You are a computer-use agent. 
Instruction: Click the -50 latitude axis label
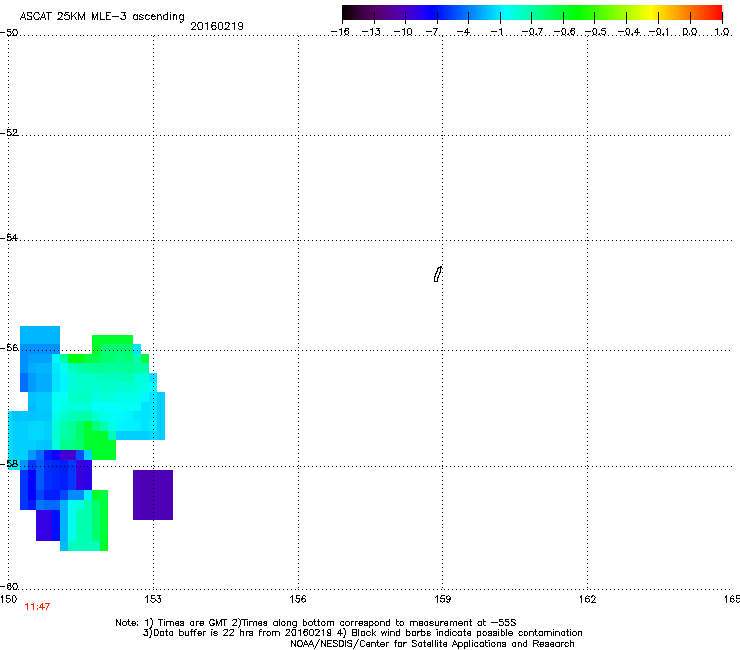[9, 33]
